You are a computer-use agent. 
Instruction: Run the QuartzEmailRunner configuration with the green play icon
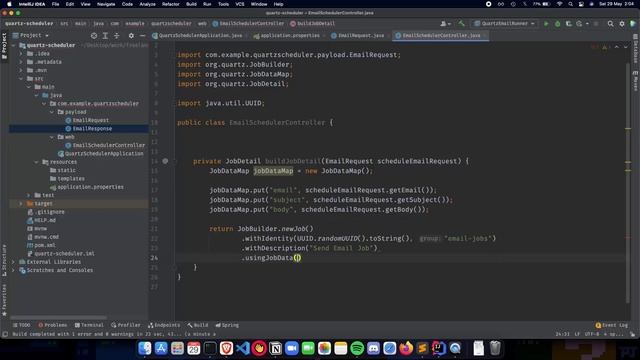(546, 24)
